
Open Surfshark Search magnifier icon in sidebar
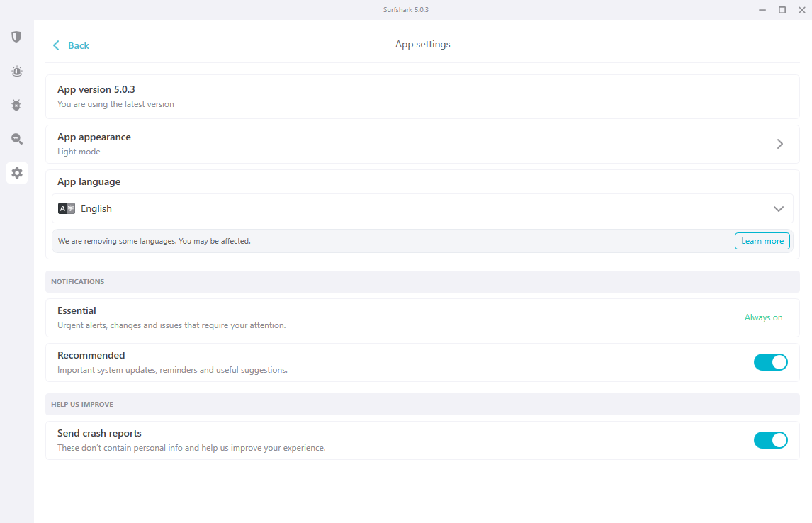point(16,139)
